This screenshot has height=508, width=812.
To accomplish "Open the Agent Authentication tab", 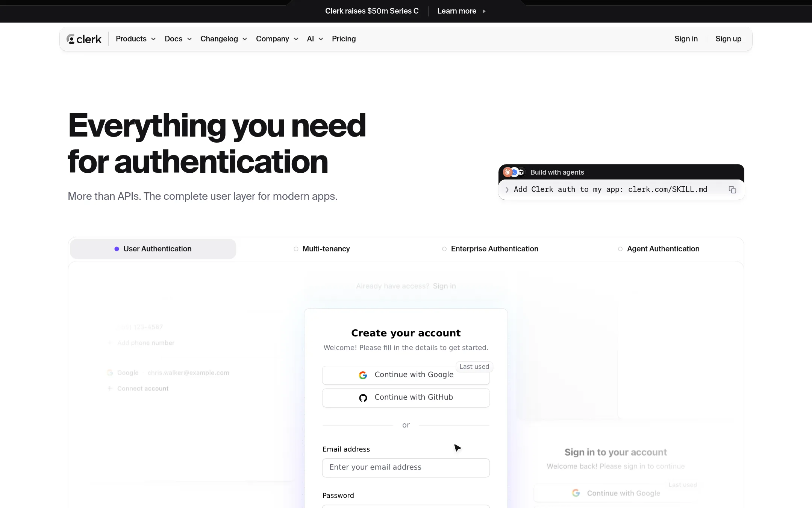I will pyautogui.click(x=659, y=249).
